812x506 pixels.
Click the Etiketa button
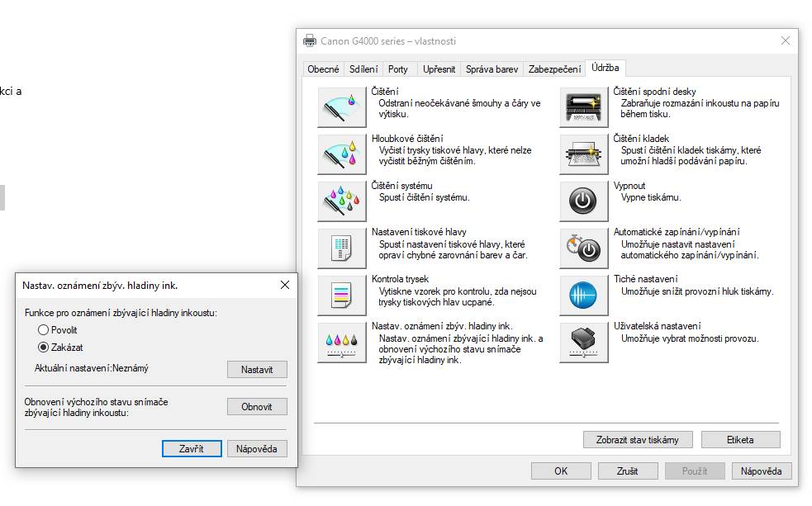[740, 440]
